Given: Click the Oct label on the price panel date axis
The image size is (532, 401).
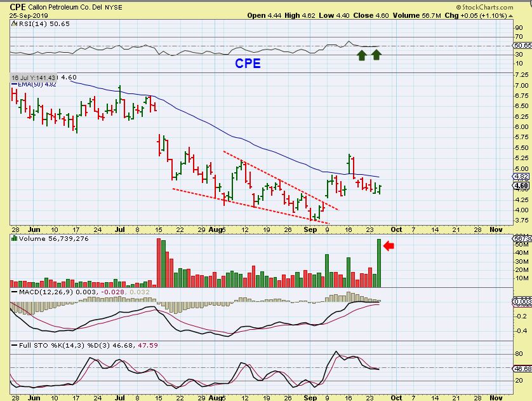Looking at the screenshot, I should point(396,229).
